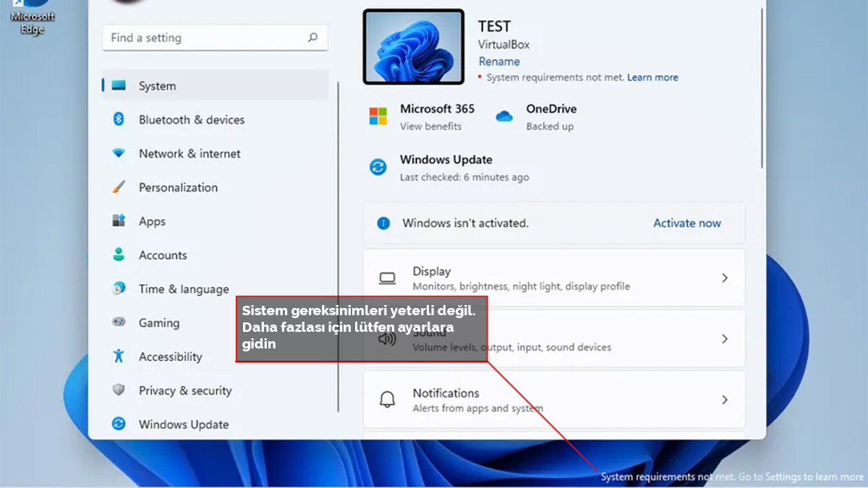Click the Windows Update label in sidebar
The image size is (868, 488).
[184, 424]
